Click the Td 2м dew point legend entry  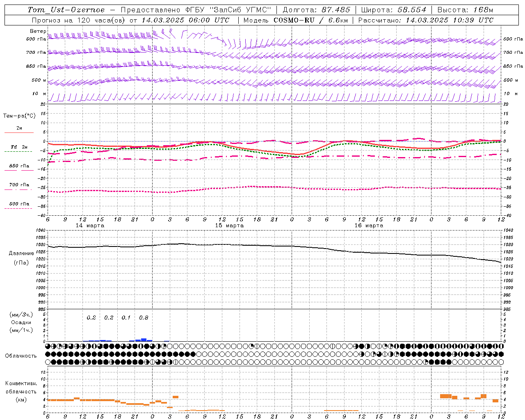click(x=19, y=147)
